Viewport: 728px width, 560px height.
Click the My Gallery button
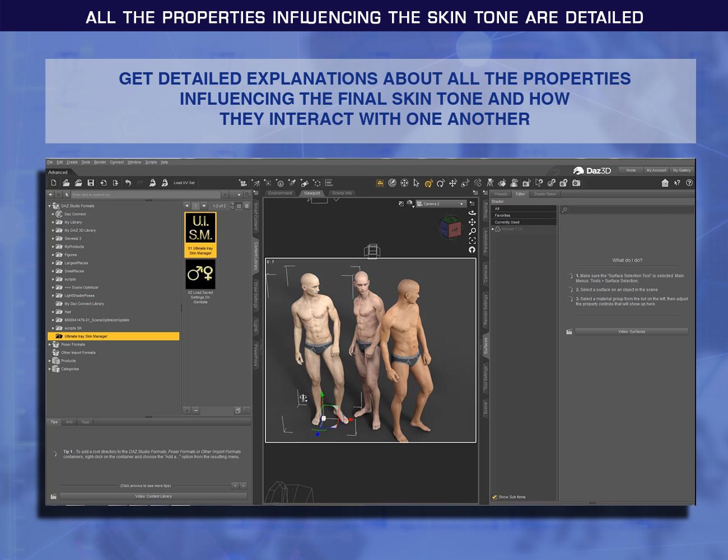pos(682,170)
